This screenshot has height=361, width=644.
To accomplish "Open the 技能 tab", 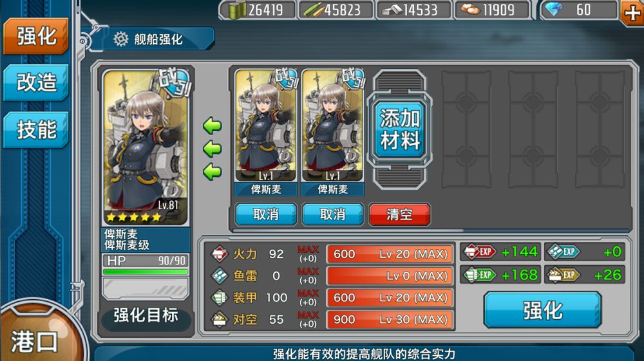I will click(36, 129).
